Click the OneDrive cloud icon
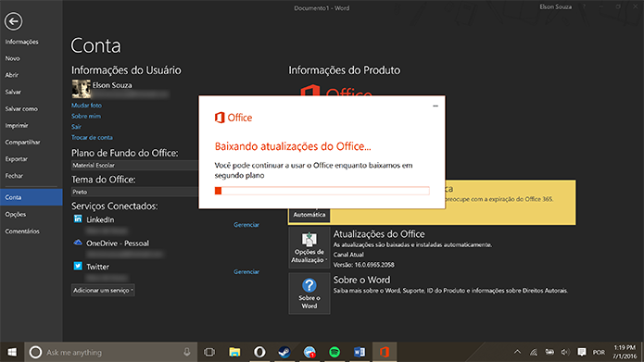Screen dimensions: 644x362 (x=78, y=243)
